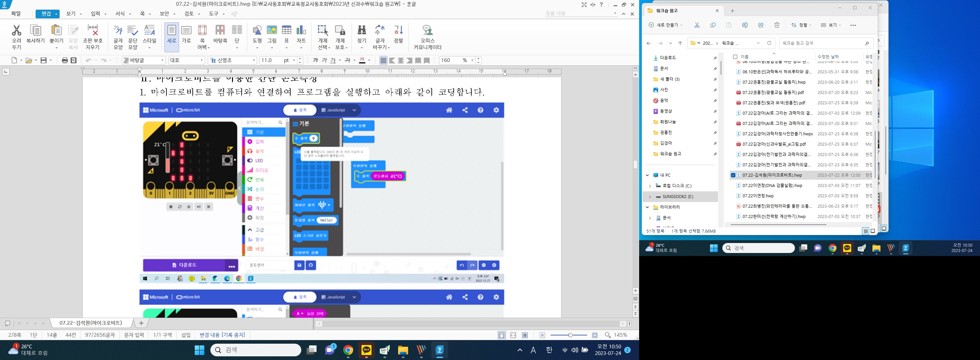This screenshot has height=360, width=980.
Task: Click the 개체 보호 object protect icon
Action: pos(340,30)
